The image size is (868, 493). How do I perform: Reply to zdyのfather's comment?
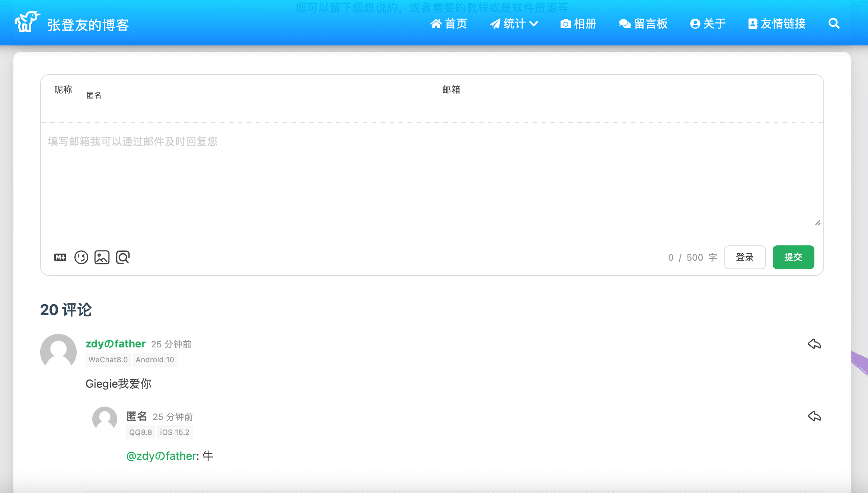[814, 344]
